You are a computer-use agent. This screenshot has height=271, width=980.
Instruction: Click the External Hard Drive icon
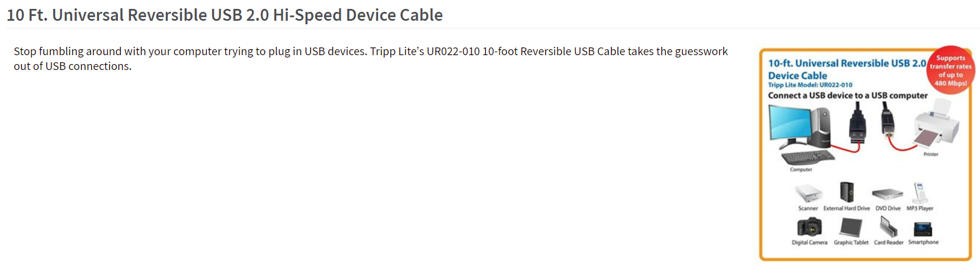point(847,193)
